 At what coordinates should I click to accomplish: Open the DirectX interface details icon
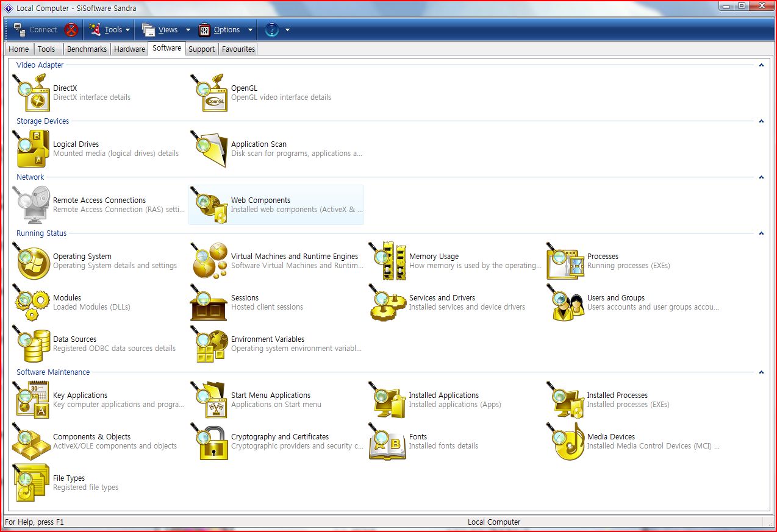pos(31,93)
